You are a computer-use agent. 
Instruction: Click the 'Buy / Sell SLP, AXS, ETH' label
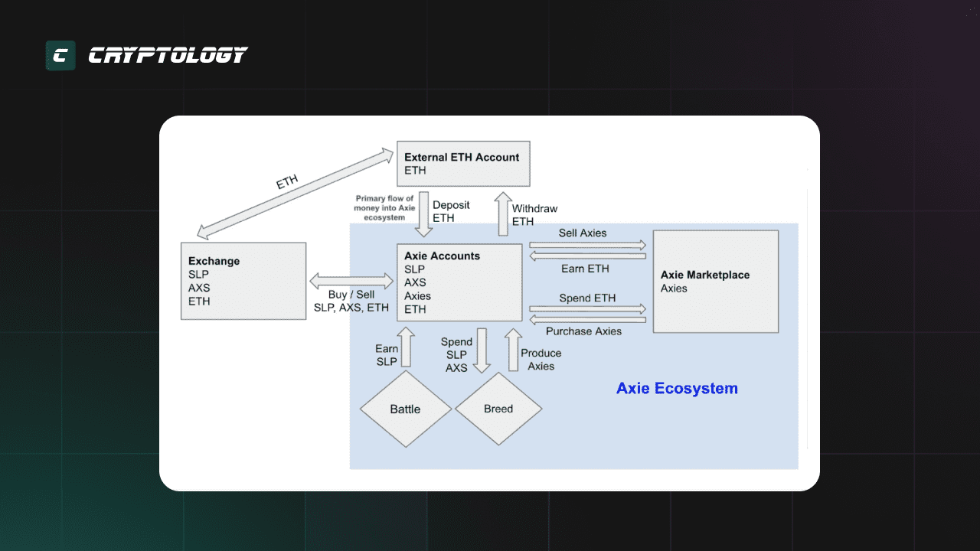click(x=351, y=301)
